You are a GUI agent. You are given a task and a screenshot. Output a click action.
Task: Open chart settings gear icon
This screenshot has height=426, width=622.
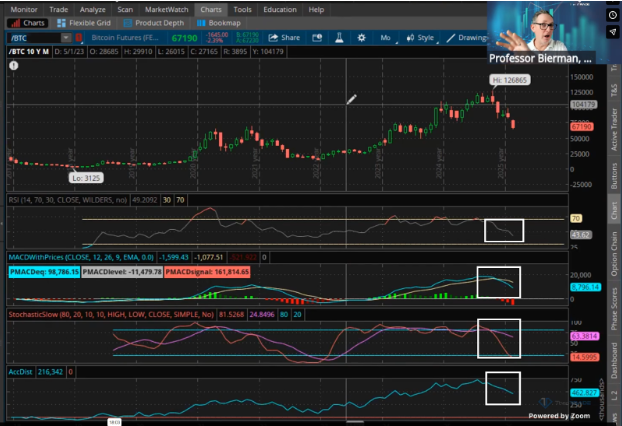tap(361, 38)
